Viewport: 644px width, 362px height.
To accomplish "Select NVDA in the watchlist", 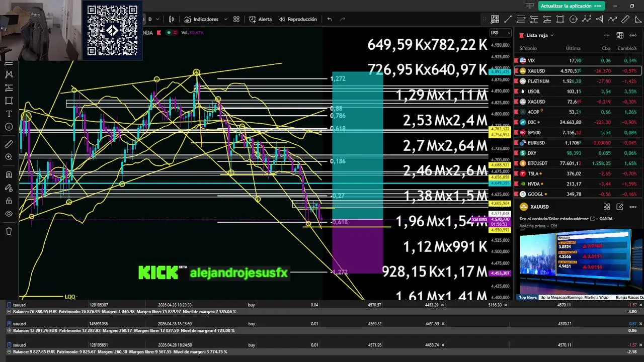I will tap(578, 184).
